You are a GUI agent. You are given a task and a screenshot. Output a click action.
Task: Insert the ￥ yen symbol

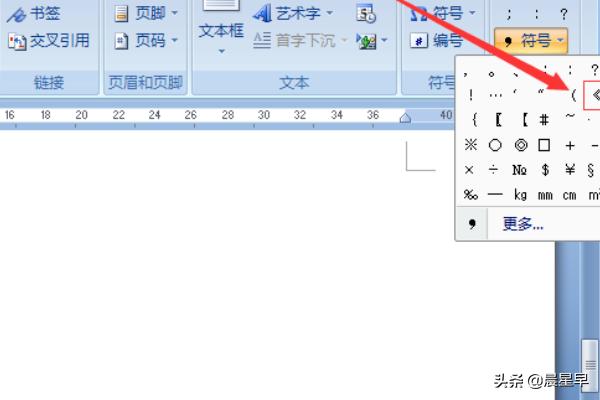click(x=569, y=169)
